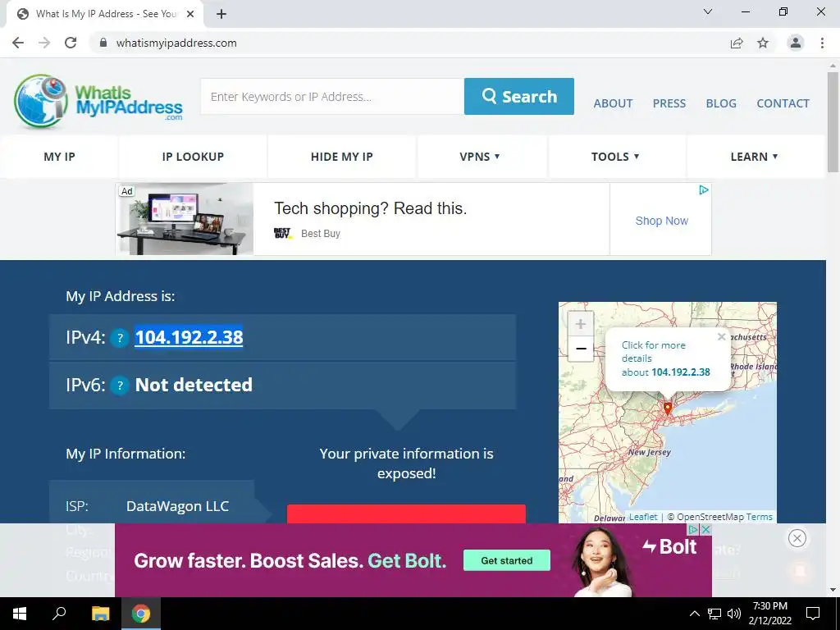Expand the VPNS dropdown menu

click(x=479, y=157)
